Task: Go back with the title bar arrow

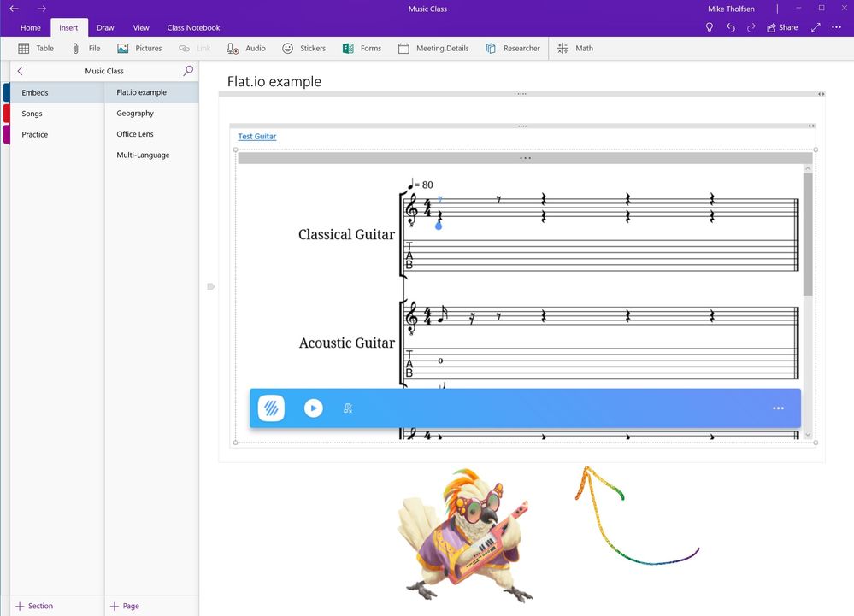Action: 15,9
